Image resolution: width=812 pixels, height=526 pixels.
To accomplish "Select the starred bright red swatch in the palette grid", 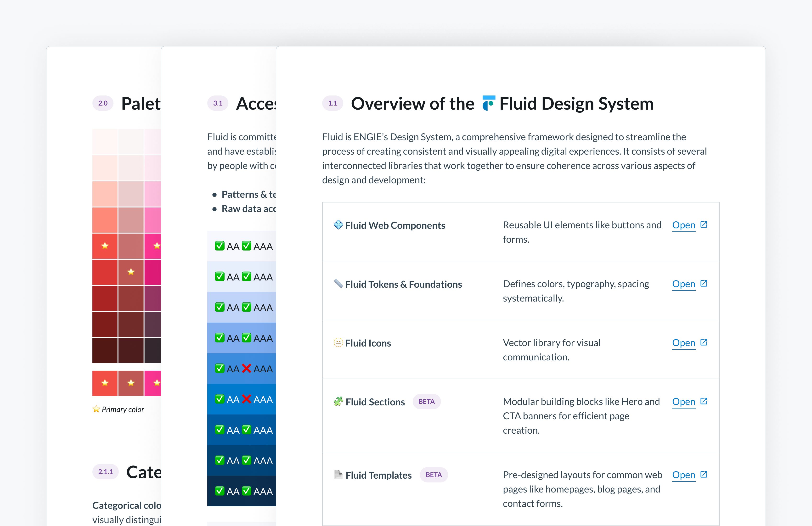I will (105, 246).
